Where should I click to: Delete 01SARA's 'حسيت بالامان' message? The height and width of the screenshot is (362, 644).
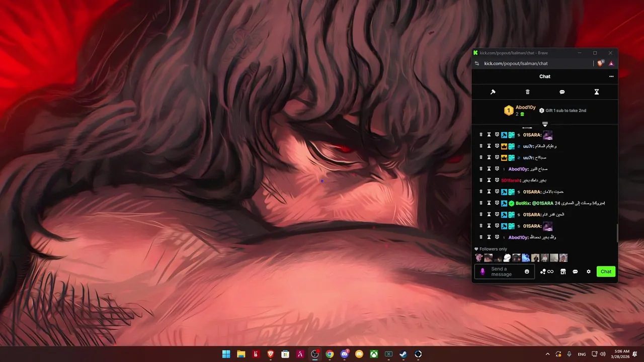(481, 192)
